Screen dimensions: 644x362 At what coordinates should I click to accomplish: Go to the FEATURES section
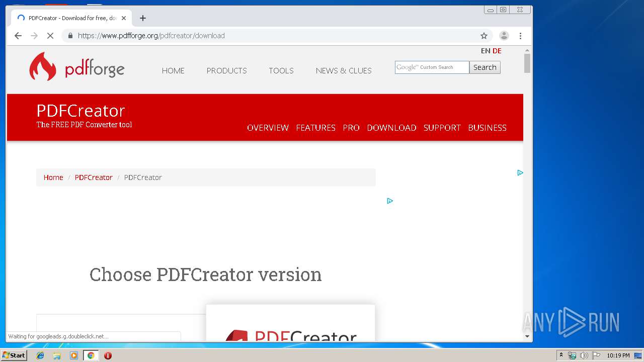point(315,128)
